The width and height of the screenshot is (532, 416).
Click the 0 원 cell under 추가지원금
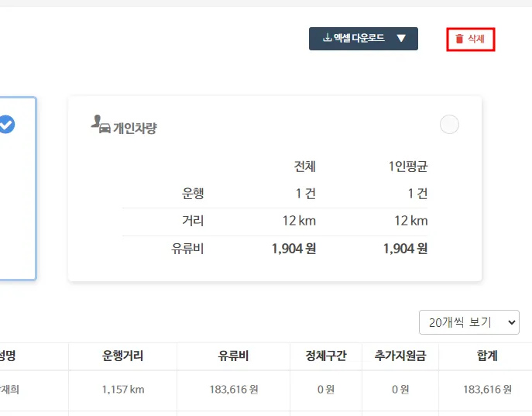pyautogui.click(x=400, y=389)
